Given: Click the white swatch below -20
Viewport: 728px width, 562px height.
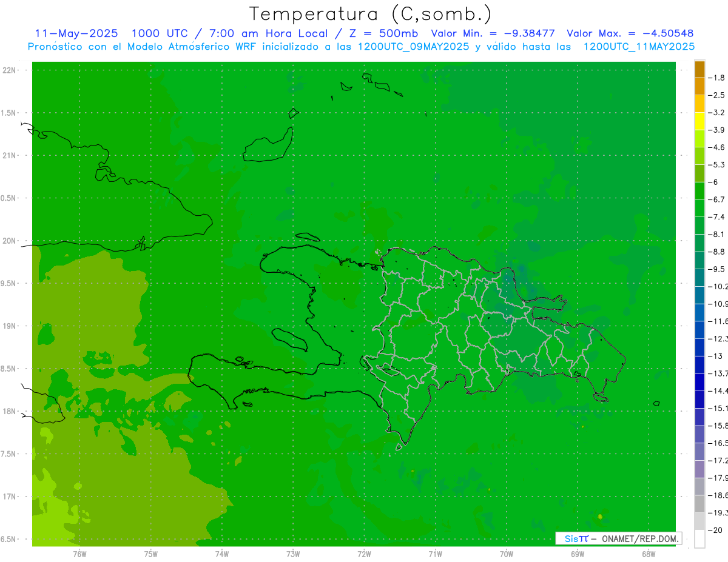Looking at the screenshot, I should click(x=699, y=539).
